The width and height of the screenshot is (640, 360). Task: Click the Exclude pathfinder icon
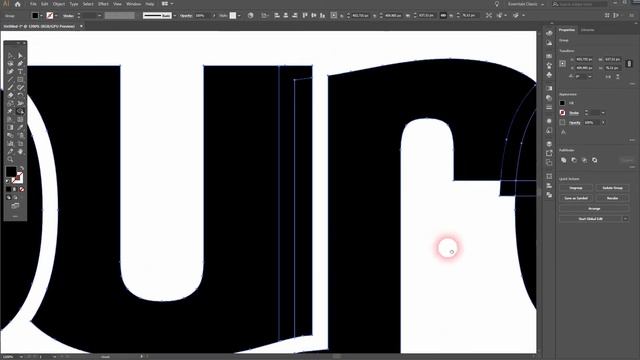pos(595,160)
